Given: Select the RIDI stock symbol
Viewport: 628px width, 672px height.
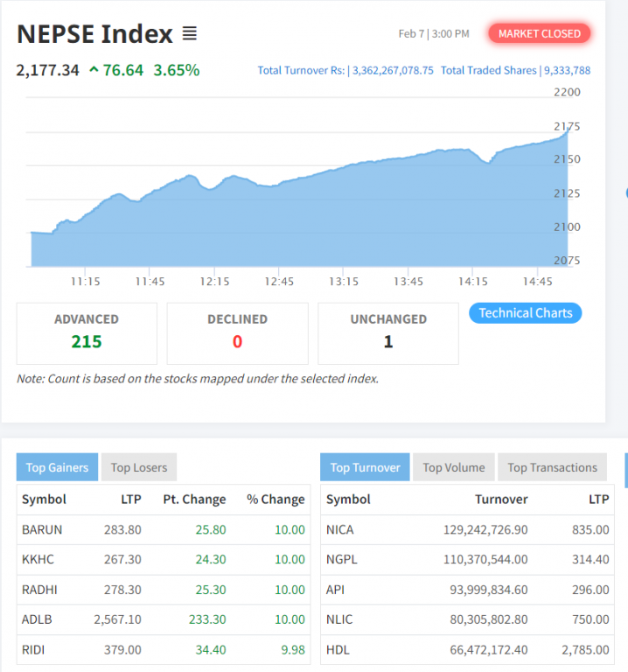Looking at the screenshot, I should click(x=35, y=648).
